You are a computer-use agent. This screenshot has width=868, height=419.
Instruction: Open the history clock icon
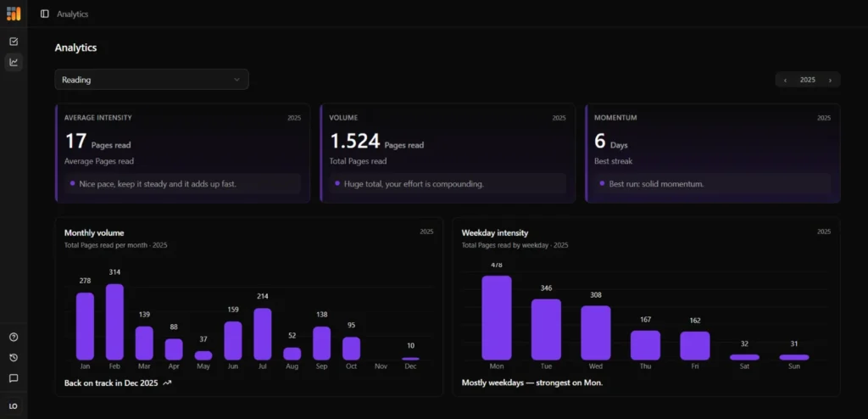click(14, 357)
